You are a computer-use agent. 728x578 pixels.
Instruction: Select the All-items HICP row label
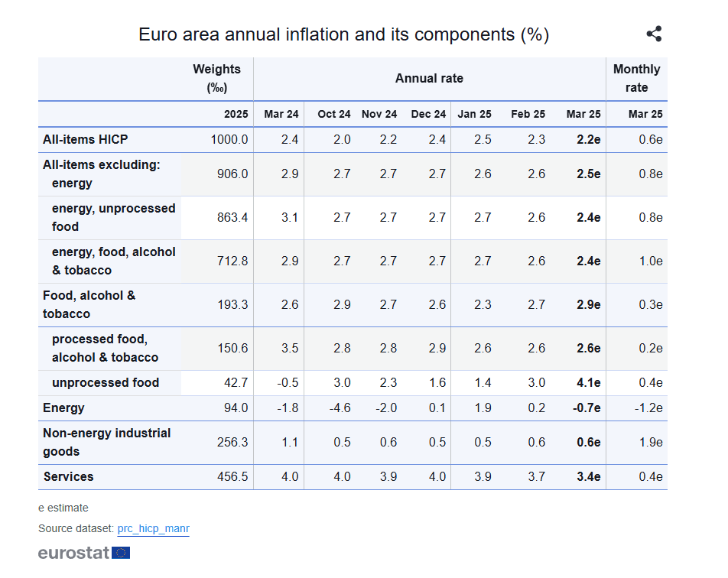click(x=86, y=139)
